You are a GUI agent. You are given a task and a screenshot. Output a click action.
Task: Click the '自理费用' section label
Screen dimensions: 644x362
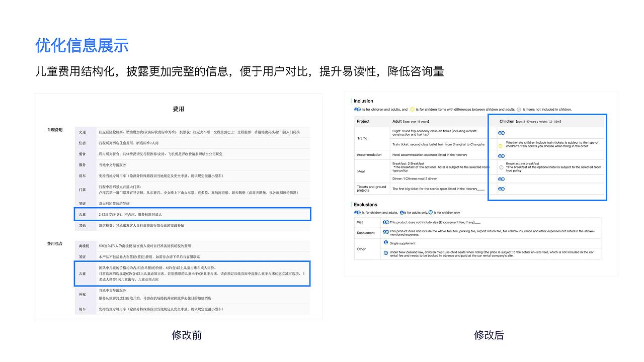(x=55, y=130)
